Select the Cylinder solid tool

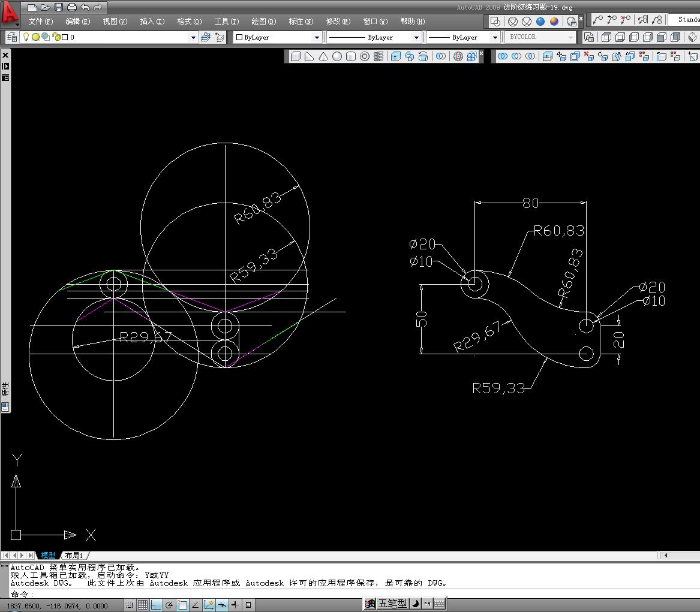click(x=351, y=56)
